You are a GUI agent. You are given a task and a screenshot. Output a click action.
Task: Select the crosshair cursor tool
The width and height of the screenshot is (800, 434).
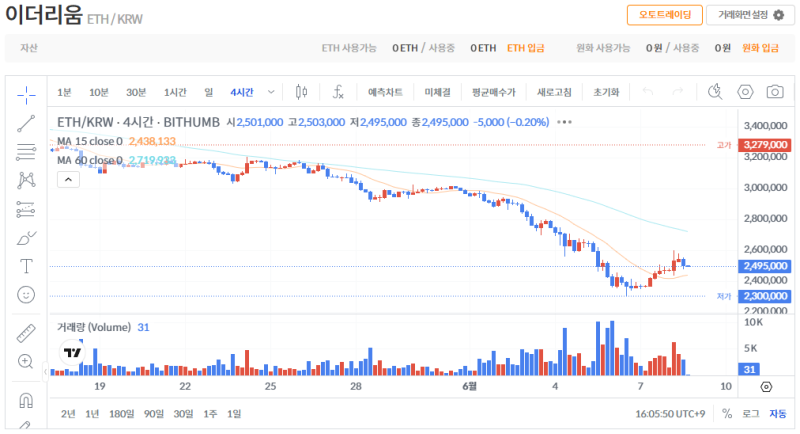(26, 95)
